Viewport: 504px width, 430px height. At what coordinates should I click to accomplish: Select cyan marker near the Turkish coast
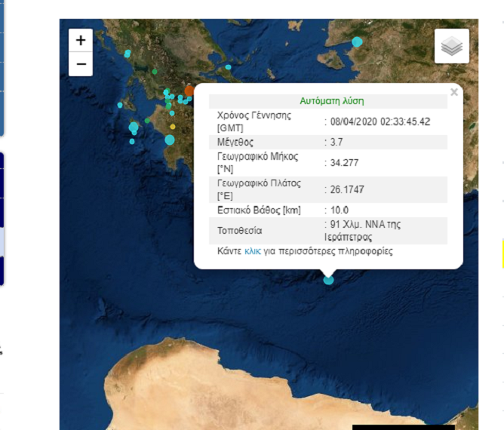[357, 41]
